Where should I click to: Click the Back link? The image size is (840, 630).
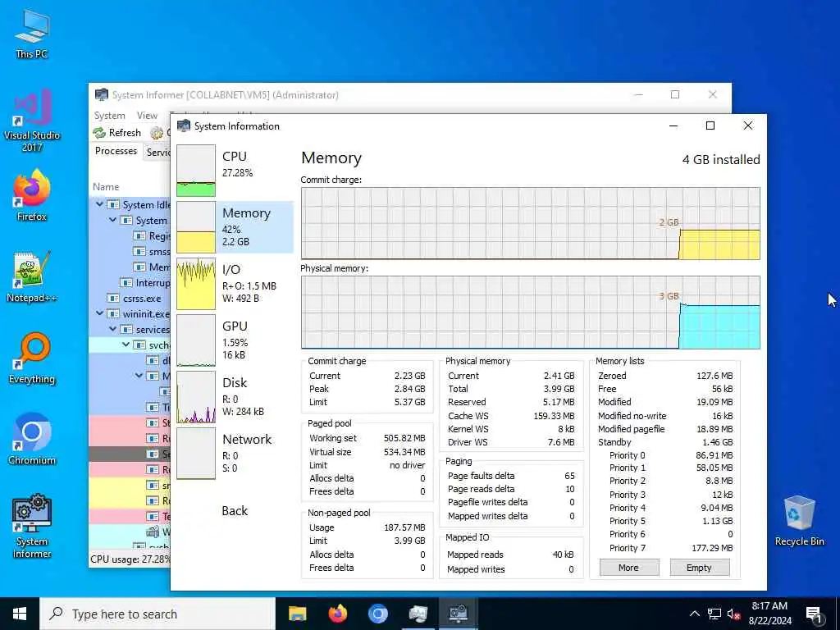pyautogui.click(x=235, y=510)
